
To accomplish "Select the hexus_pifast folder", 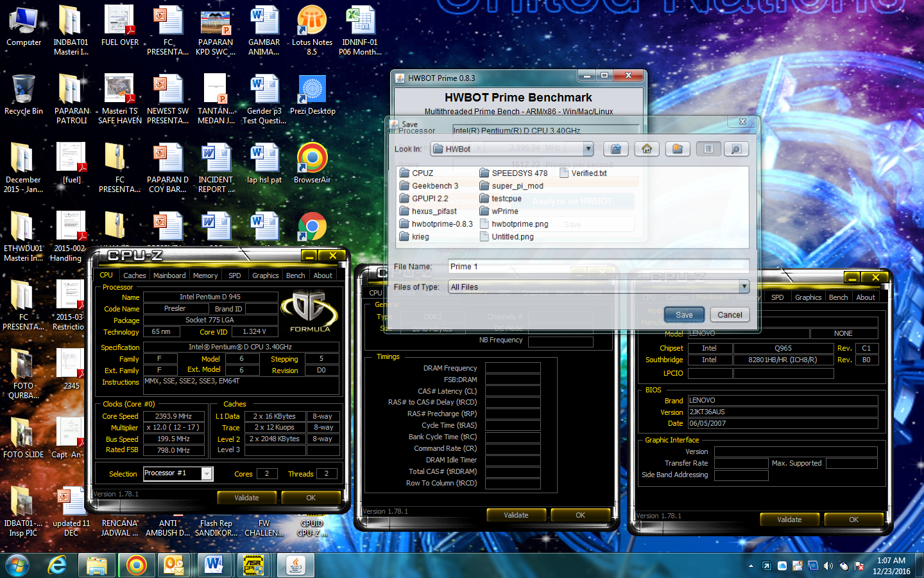I will pyautogui.click(x=427, y=211).
